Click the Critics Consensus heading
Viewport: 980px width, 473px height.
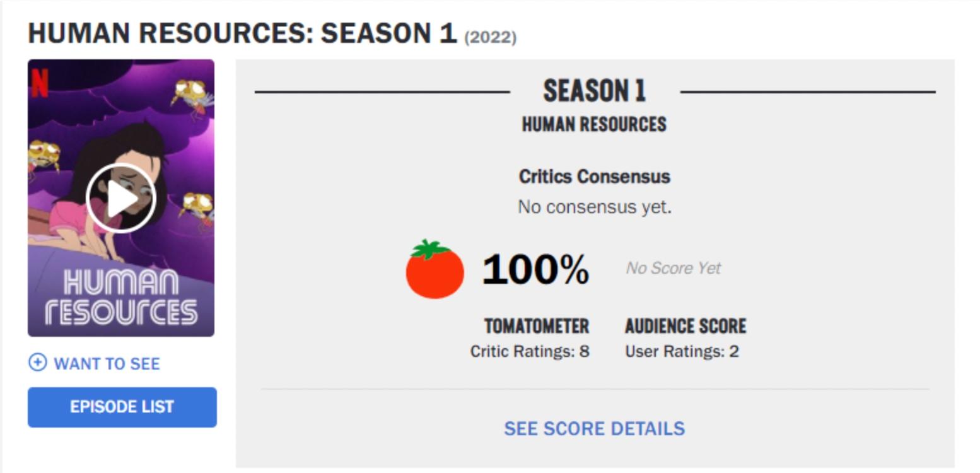[x=594, y=177]
